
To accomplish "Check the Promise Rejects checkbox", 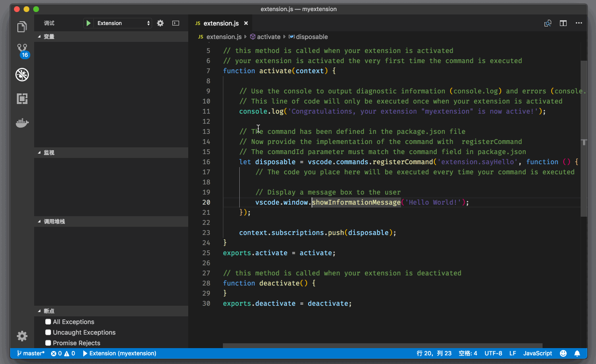I will (48, 343).
